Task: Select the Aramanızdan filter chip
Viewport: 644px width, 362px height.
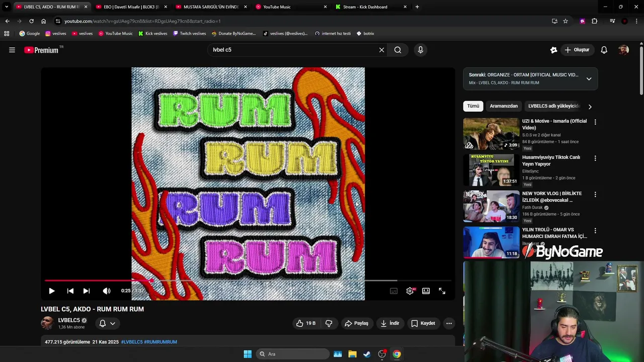Action: (504, 106)
